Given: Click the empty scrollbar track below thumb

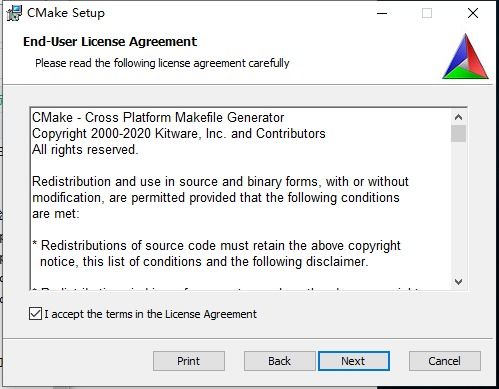Looking at the screenshot, I should (458, 208).
